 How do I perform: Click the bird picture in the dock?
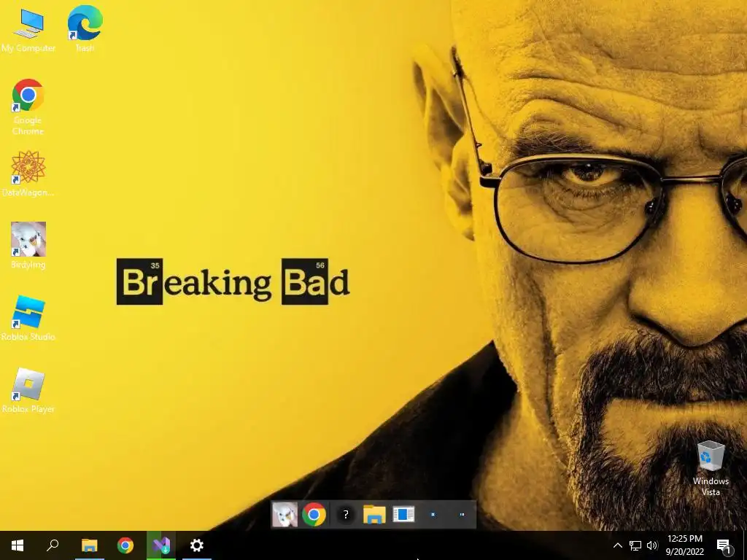click(285, 514)
